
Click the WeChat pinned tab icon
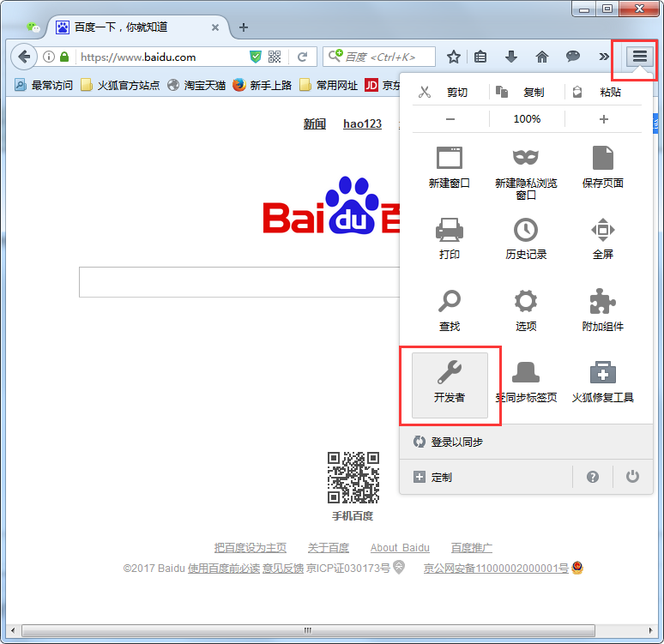[33, 27]
